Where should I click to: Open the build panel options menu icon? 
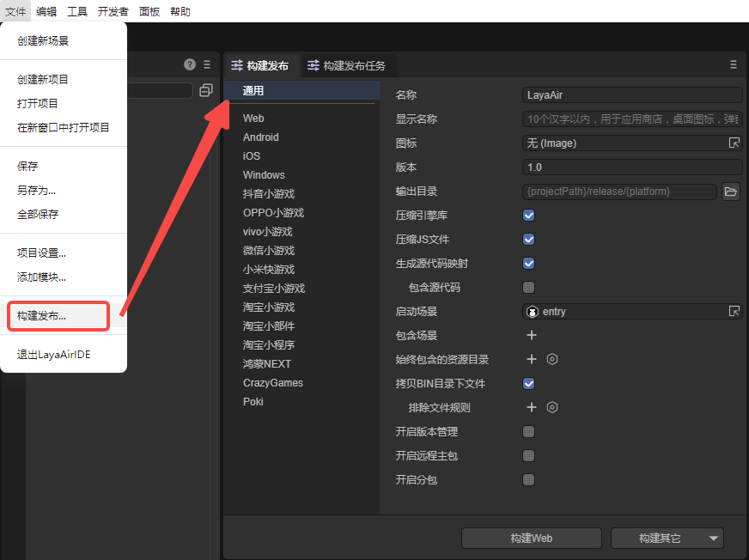tap(734, 64)
